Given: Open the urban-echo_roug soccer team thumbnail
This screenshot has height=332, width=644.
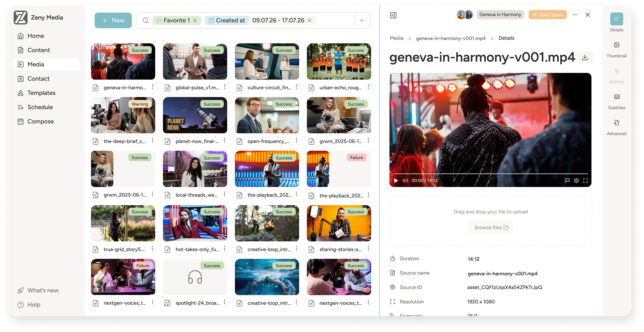Looking at the screenshot, I should (x=339, y=61).
